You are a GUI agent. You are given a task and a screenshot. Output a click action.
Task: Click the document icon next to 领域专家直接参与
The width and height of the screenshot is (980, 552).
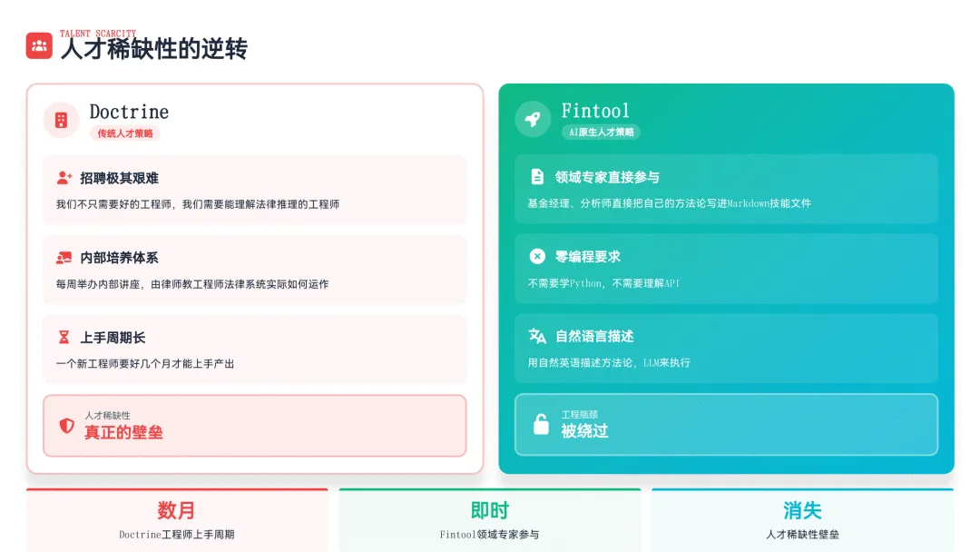537,177
